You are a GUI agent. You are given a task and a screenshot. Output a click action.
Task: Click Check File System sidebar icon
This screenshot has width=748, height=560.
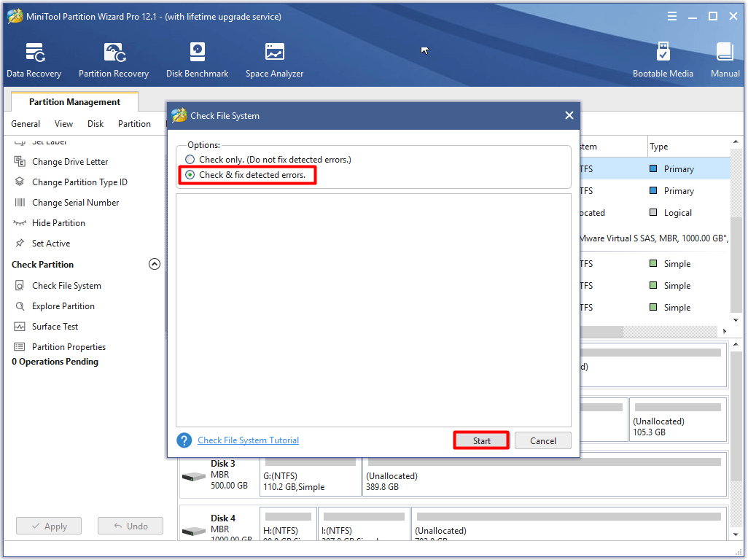[20, 285]
